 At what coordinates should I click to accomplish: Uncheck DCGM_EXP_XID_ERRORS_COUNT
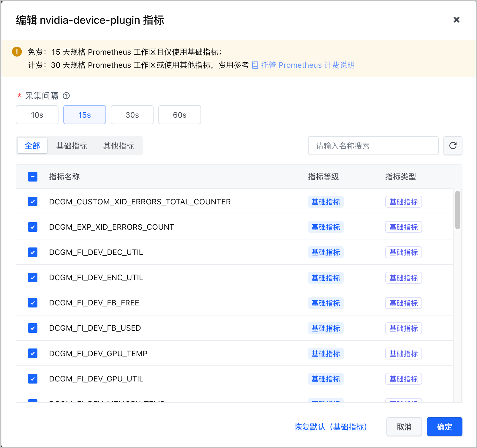[33, 227]
